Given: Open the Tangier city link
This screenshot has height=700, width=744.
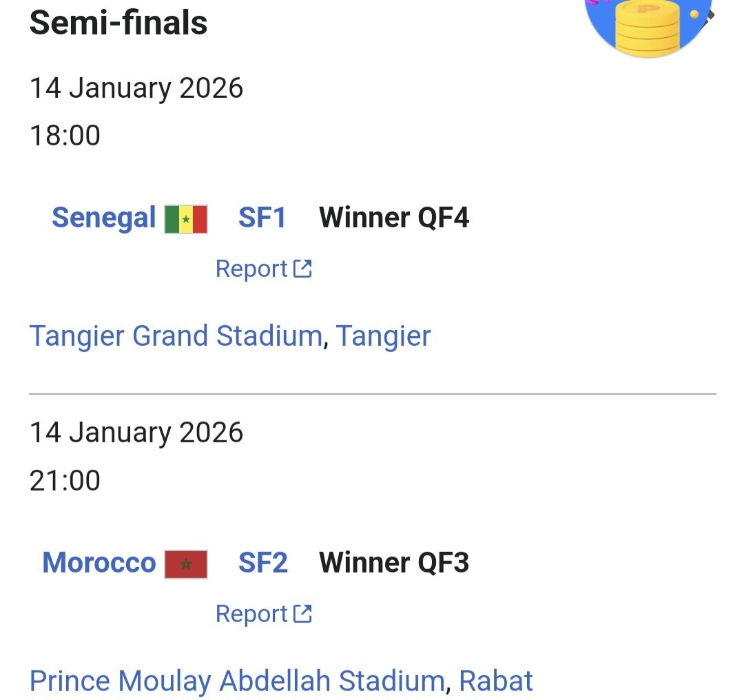Looking at the screenshot, I should 383,336.
